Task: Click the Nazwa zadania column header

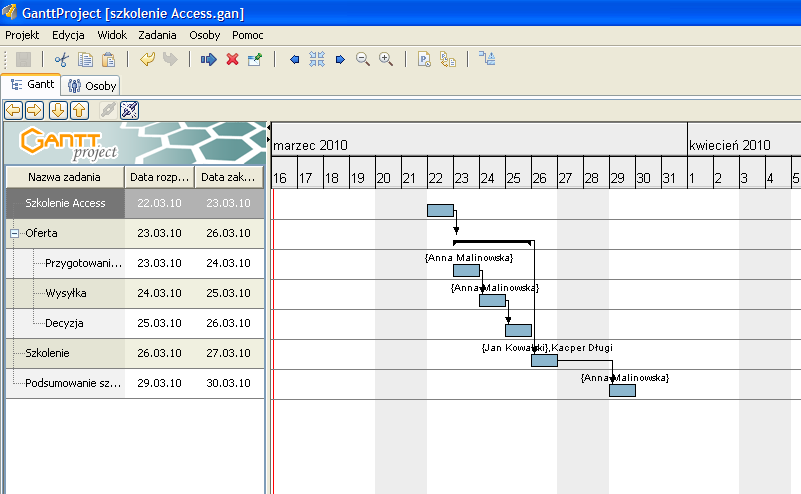Action: [64, 177]
